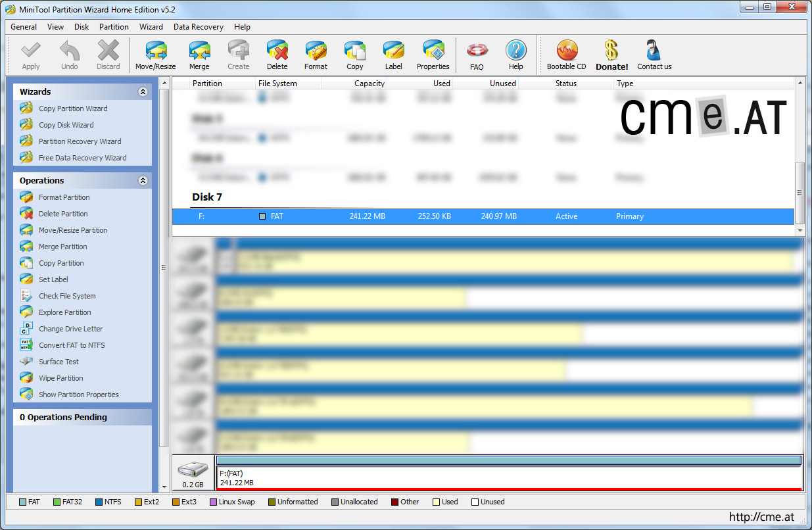Sort by the Unused column header

[x=486, y=84]
